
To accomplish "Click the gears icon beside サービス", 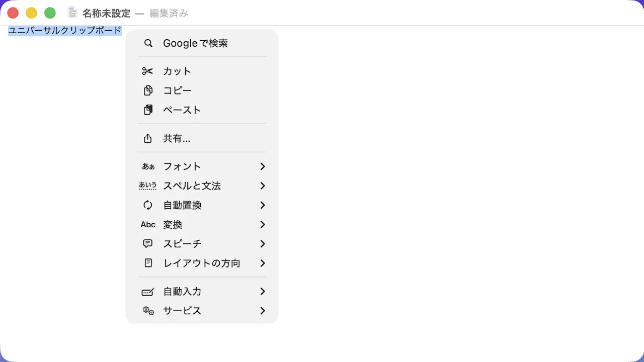I will [x=147, y=311].
